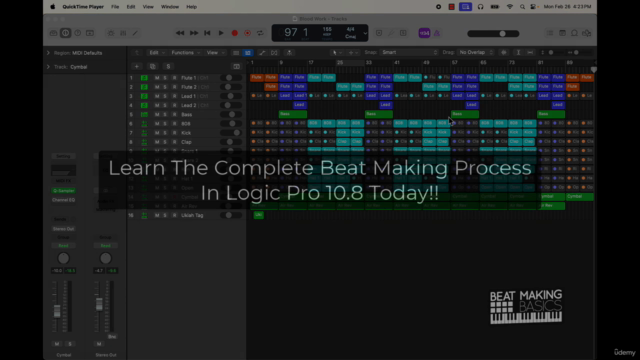
Task: Open the QuickTime File menu
Action: point(115,7)
